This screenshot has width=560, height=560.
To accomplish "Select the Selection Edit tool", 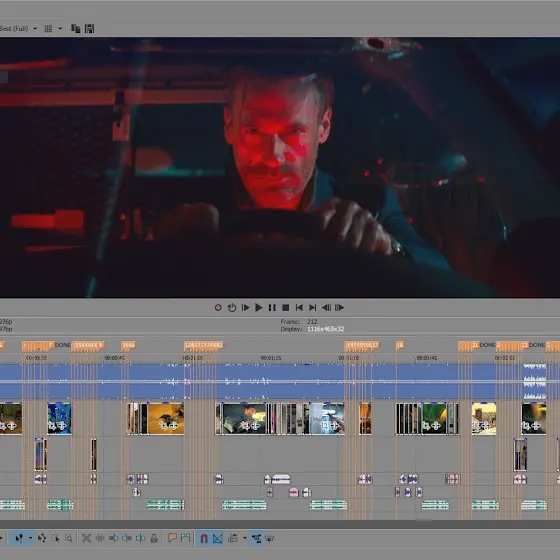I will coord(55,538).
